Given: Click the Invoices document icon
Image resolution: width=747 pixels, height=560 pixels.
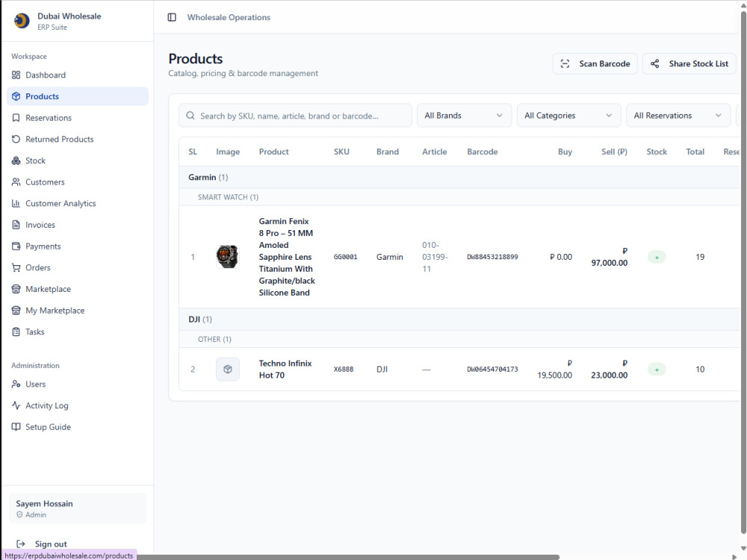Looking at the screenshot, I should click(x=16, y=225).
